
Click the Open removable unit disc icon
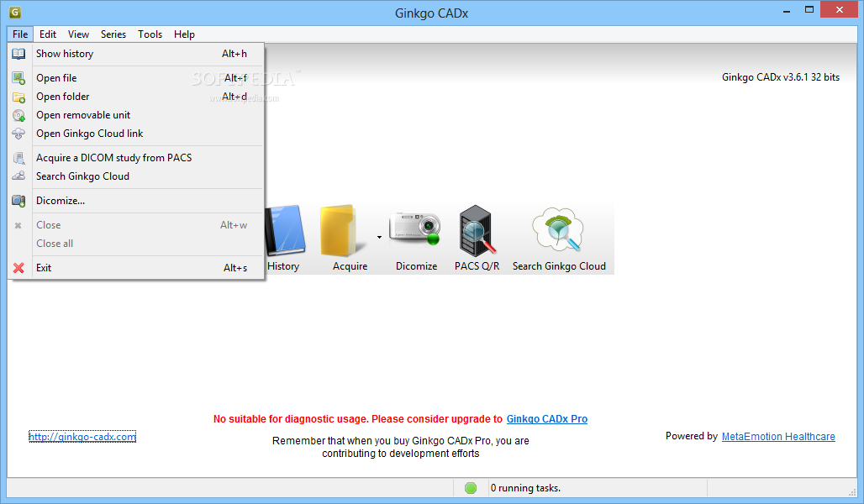click(18, 115)
